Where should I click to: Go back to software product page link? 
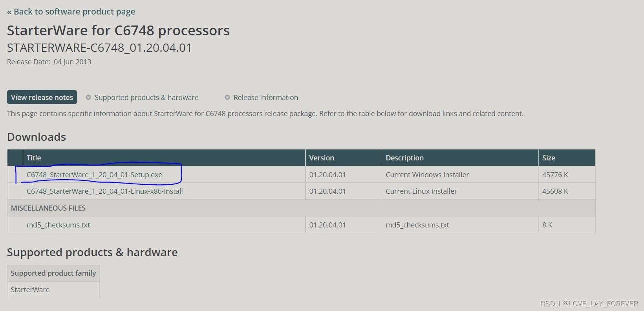(x=71, y=12)
